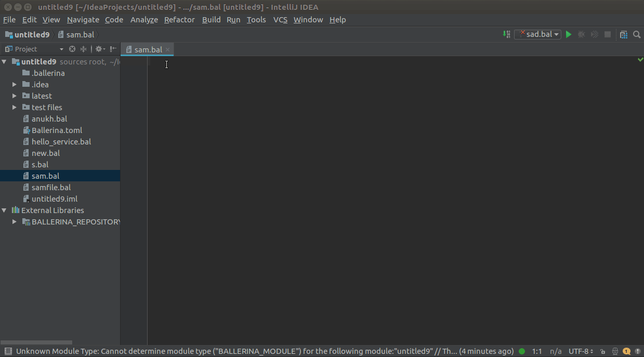Screen dimensions: 644x357
Task: Open the Navigate menu
Action: click(83, 20)
